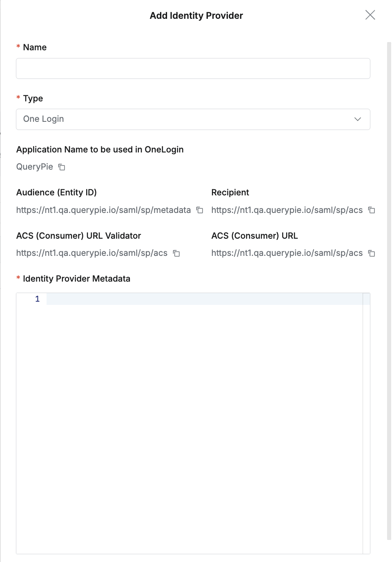The width and height of the screenshot is (392, 562).
Task: Copy the ACS (Consumer) URL Validator value
Action: tap(176, 253)
